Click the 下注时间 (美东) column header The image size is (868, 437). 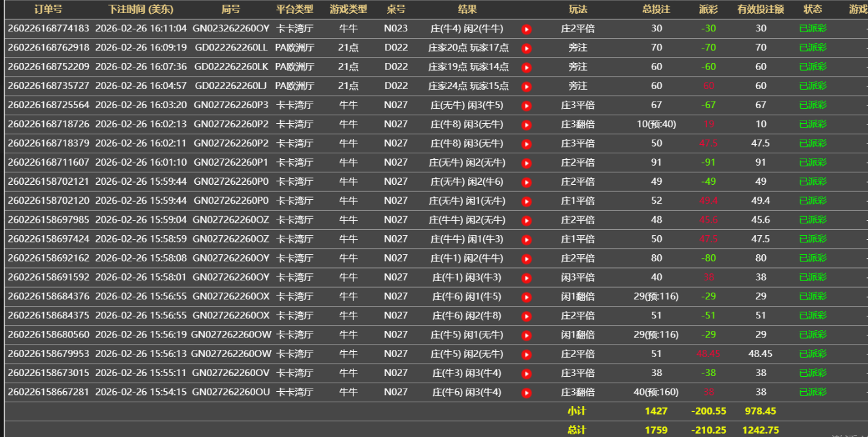point(141,9)
